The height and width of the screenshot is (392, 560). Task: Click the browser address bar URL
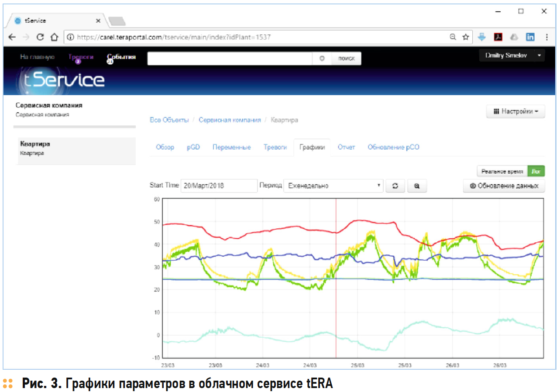coord(174,38)
